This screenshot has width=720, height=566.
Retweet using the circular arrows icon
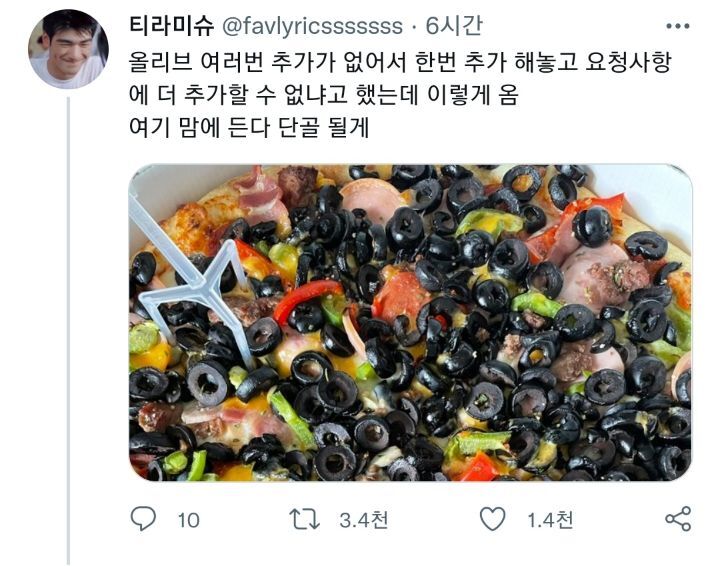click(304, 519)
